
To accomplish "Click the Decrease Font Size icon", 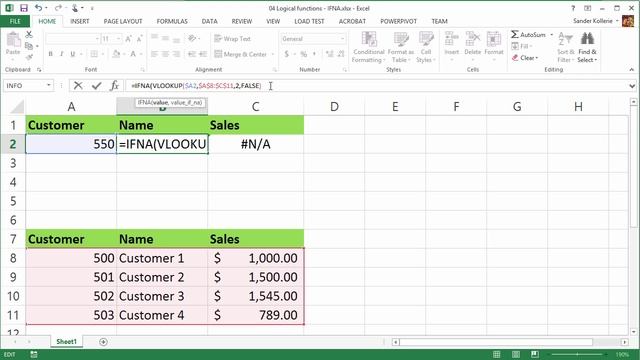I will click(139, 39).
